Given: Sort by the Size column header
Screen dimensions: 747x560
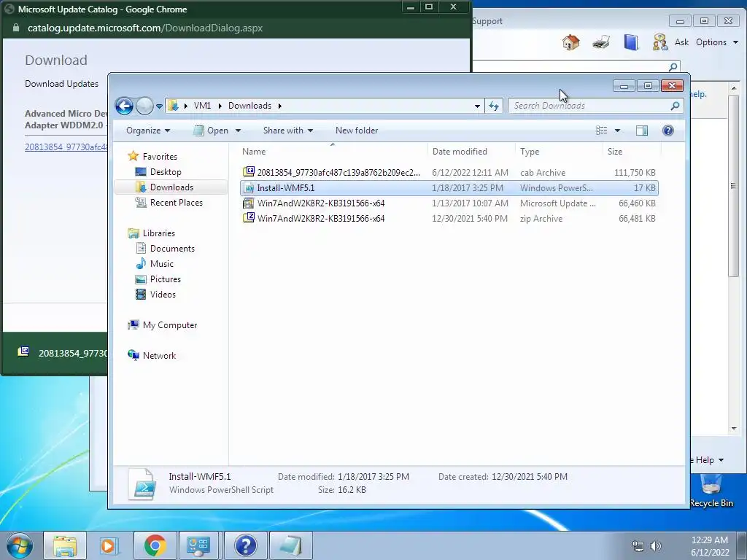Looking at the screenshot, I should (632, 152).
